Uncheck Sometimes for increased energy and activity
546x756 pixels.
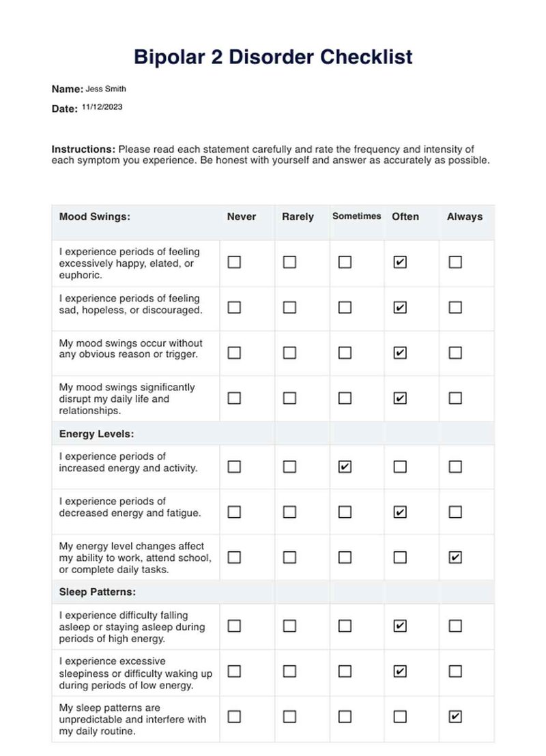pyautogui.click(x=345, y=466)
